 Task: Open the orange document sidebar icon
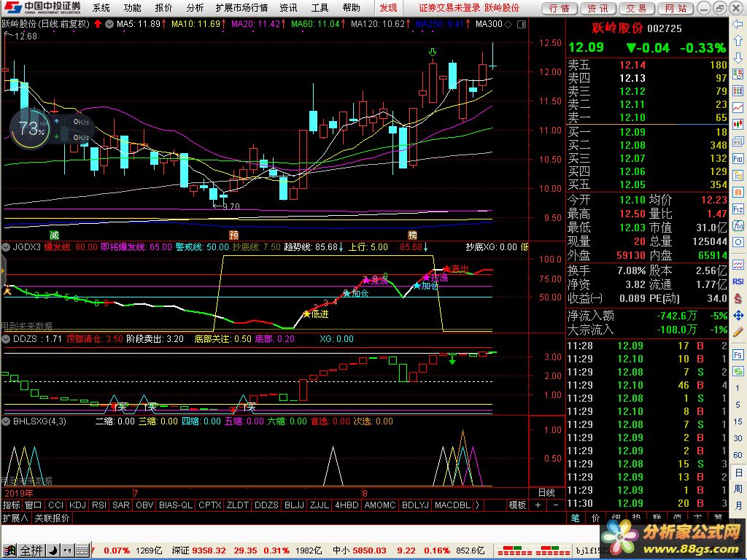click(x=738, y=192)
